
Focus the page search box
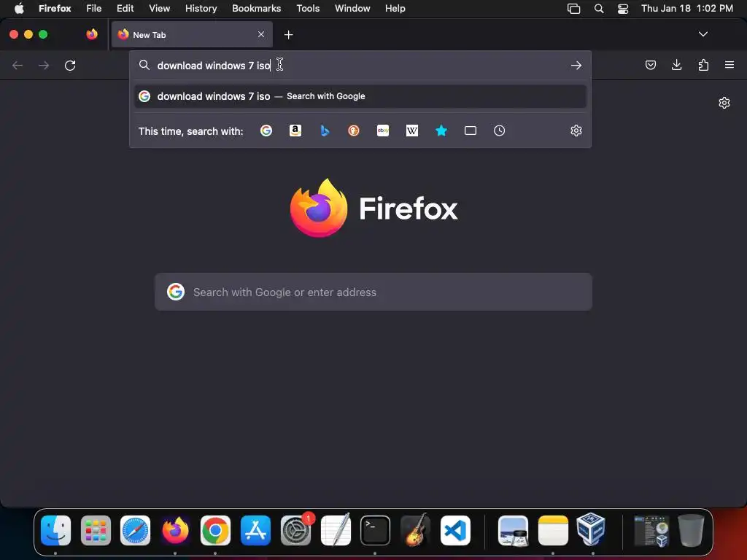pos(373,292)
